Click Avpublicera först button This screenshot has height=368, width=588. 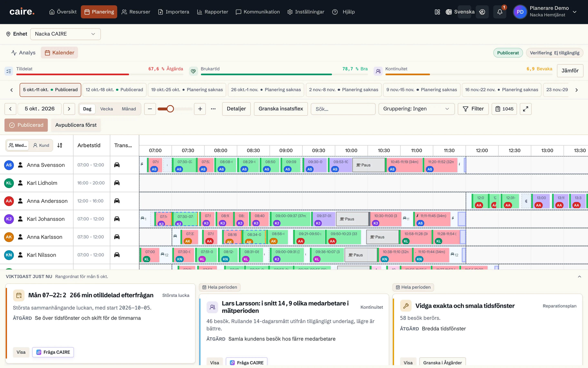coord(76,125)
